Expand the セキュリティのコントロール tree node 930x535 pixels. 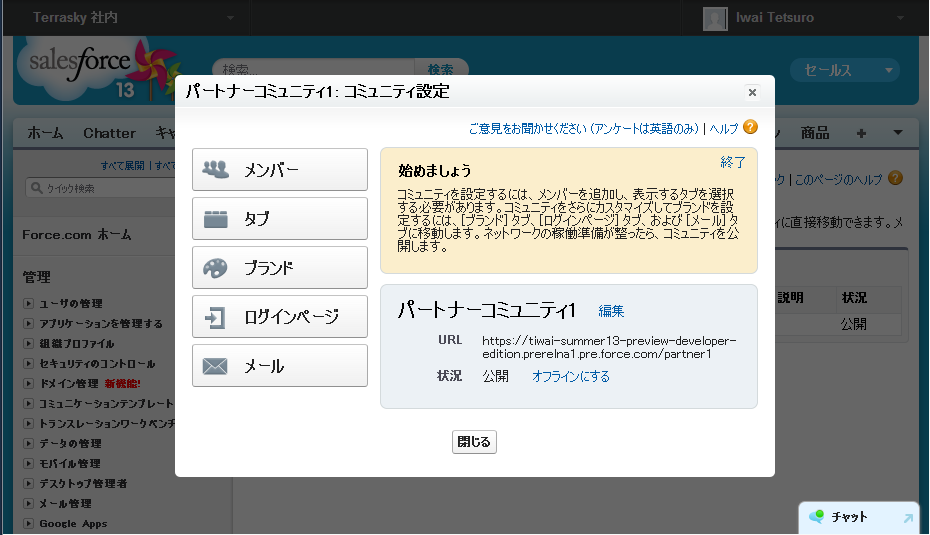28,364
